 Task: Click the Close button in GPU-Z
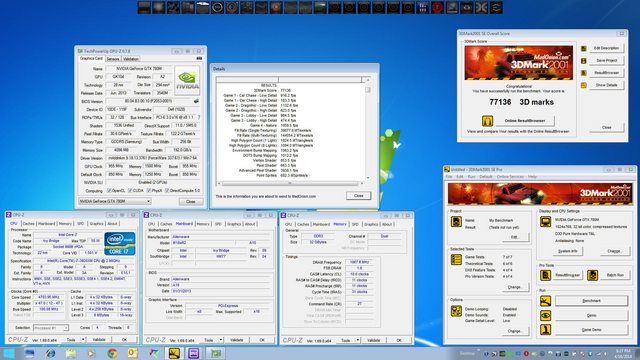[191, 202]
